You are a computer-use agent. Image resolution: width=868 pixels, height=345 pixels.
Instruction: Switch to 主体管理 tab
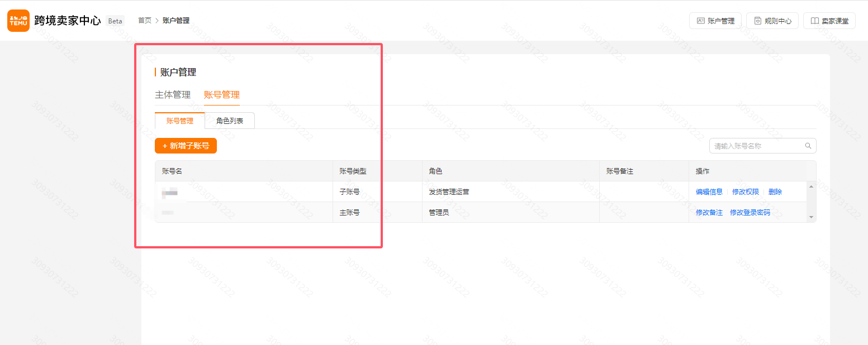tap(173, 95)
